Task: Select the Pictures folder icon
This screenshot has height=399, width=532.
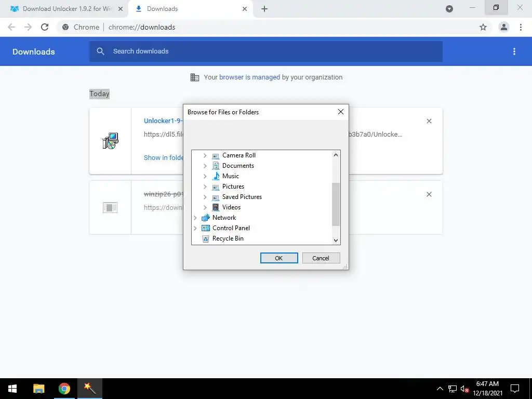Action: click(x=216, y=187)
